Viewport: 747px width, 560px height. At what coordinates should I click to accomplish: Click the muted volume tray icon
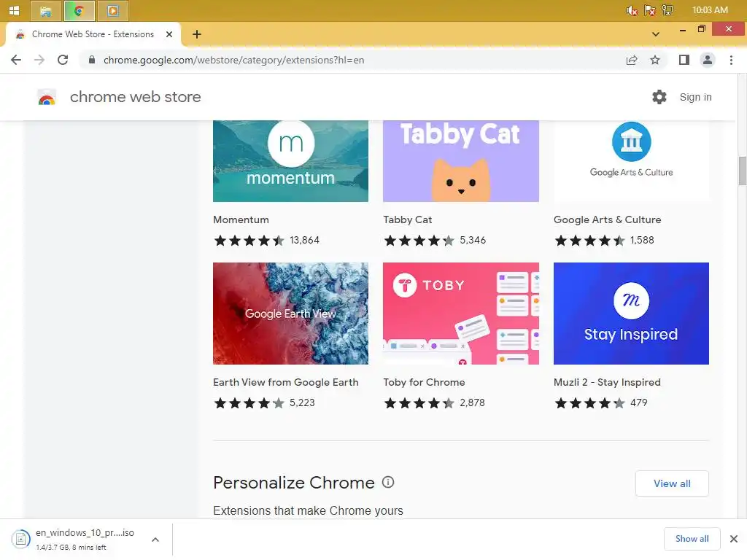click(632, 10)
